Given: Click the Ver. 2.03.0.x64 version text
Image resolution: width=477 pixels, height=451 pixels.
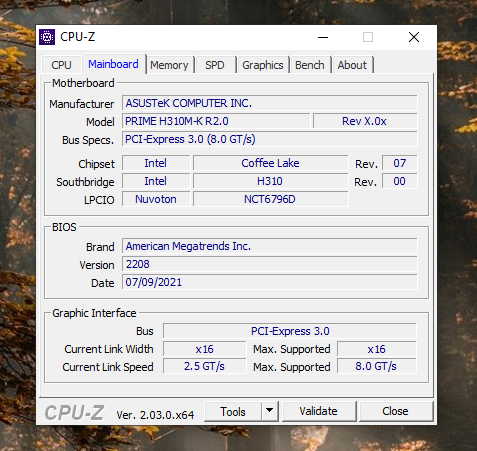Looking at the screenshot, I should pos(155,415).
